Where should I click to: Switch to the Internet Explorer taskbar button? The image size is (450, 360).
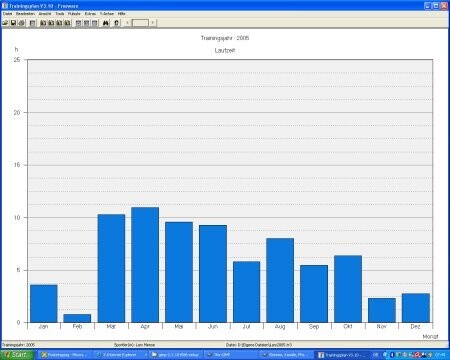(x=121, y=355)
